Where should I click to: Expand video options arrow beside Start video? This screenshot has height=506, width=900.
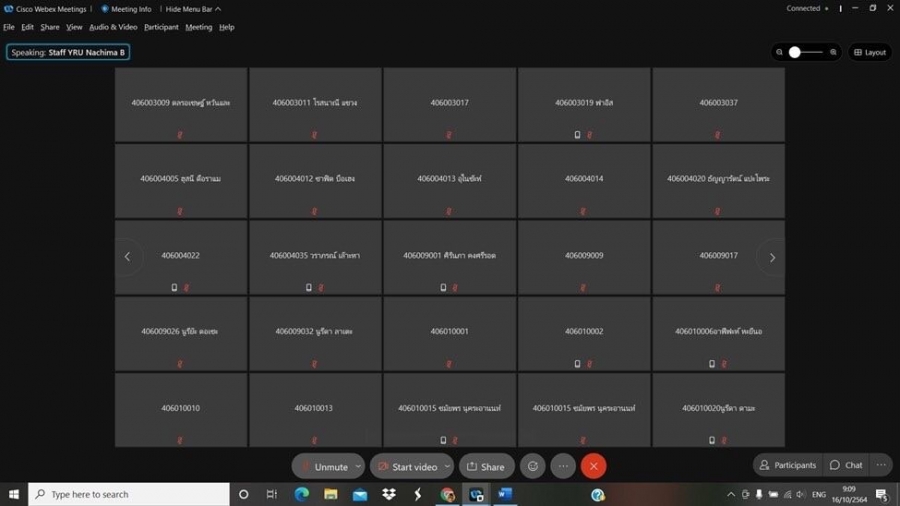pos(447,466)
